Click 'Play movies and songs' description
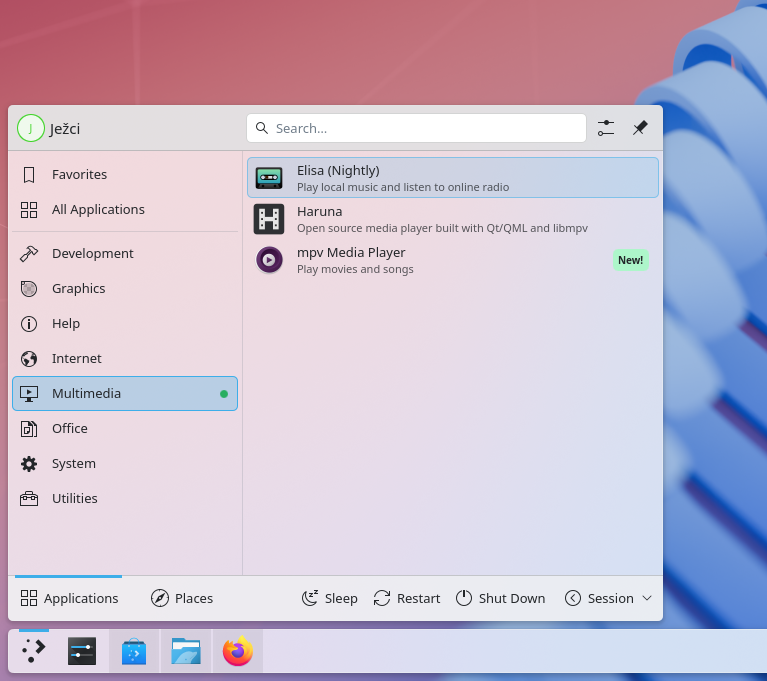This screenshot has width=767, height=681. click(x=355, y=270)
